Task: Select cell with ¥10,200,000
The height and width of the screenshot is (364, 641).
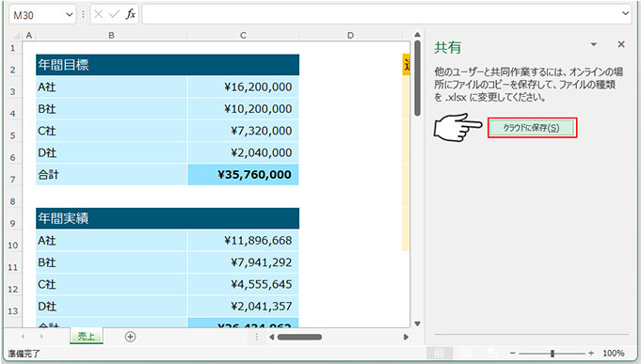Action: [243, 109]
